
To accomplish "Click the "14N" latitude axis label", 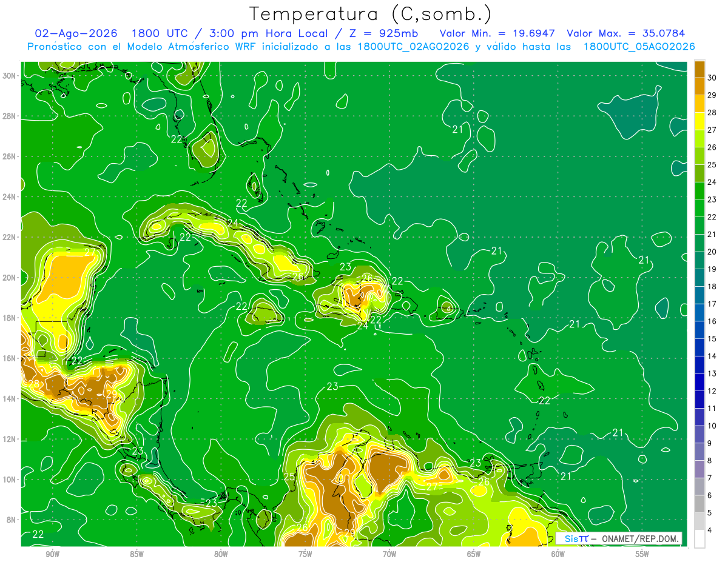I will coord(10,399).
